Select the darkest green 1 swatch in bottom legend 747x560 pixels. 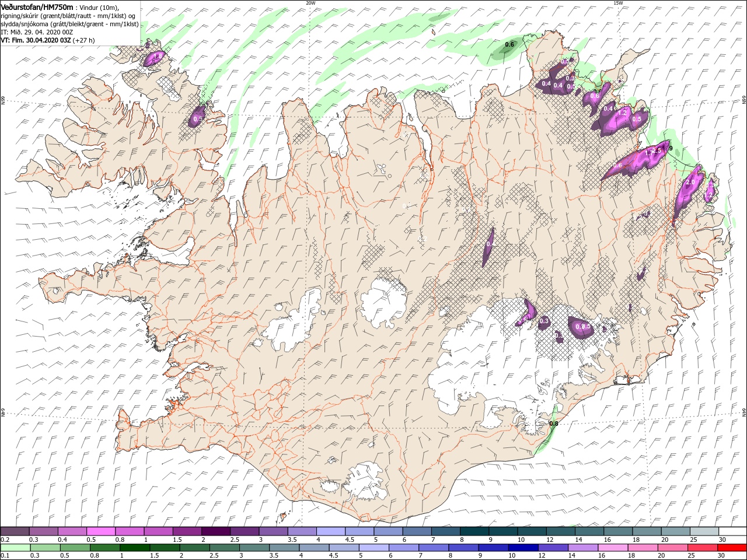pyautogui.click(x=134, y=548)
